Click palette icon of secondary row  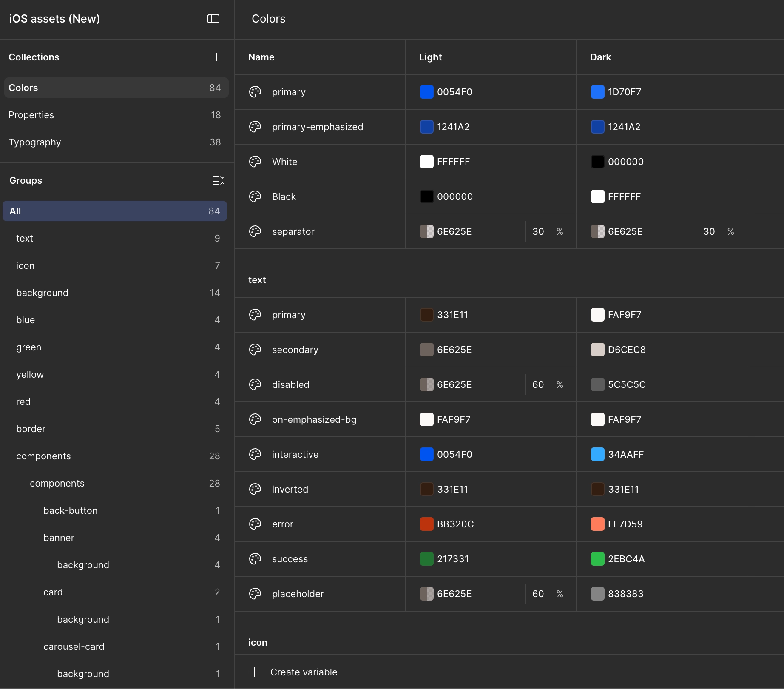coord(255,350)
